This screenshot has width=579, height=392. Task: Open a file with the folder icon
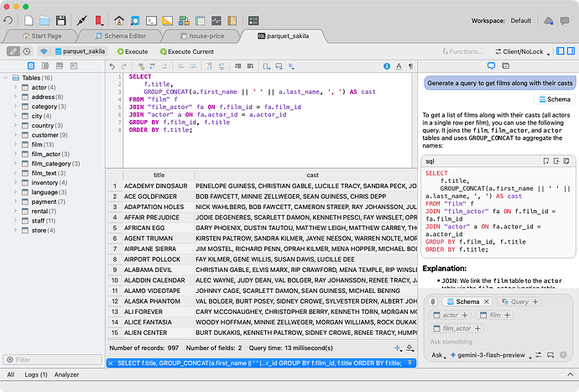point(44,21)
